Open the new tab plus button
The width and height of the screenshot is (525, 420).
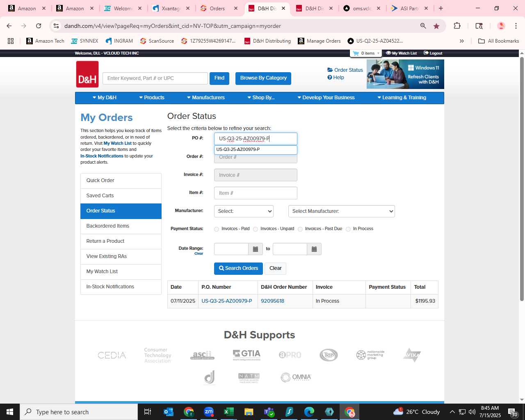point(441,8)
